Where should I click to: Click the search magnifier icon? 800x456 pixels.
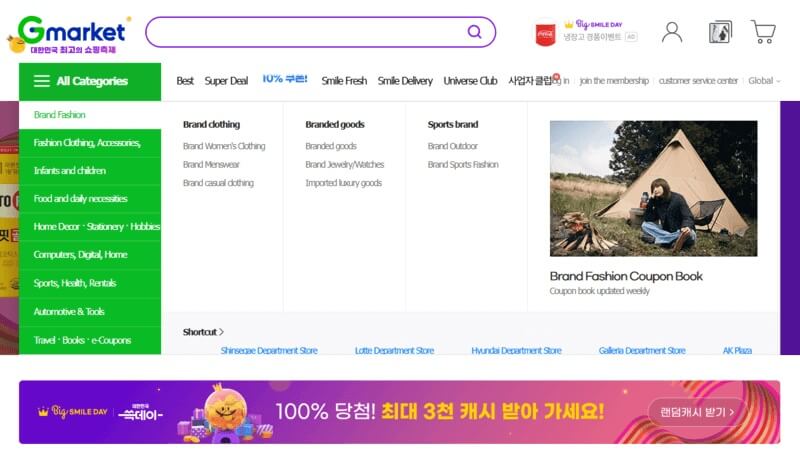(x=474, y=32)
